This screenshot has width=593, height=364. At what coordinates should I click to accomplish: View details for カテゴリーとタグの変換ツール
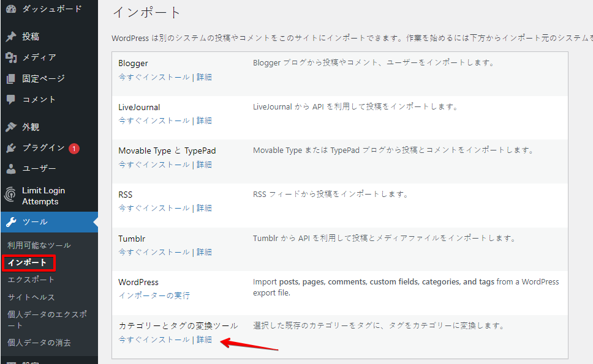[x=204, y=340]
